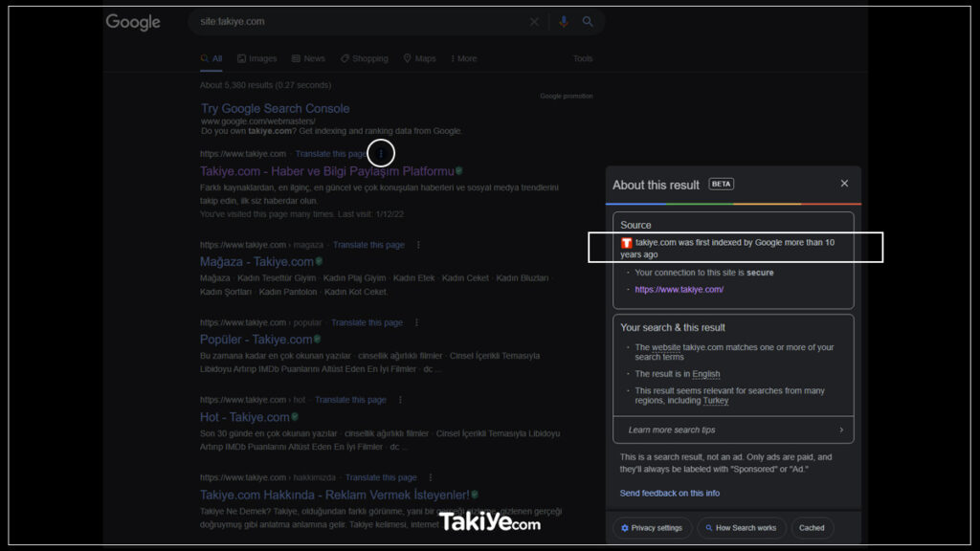Screen dimensions: 980x551
Task: Switch to the News tab
Action: [308, 58]
